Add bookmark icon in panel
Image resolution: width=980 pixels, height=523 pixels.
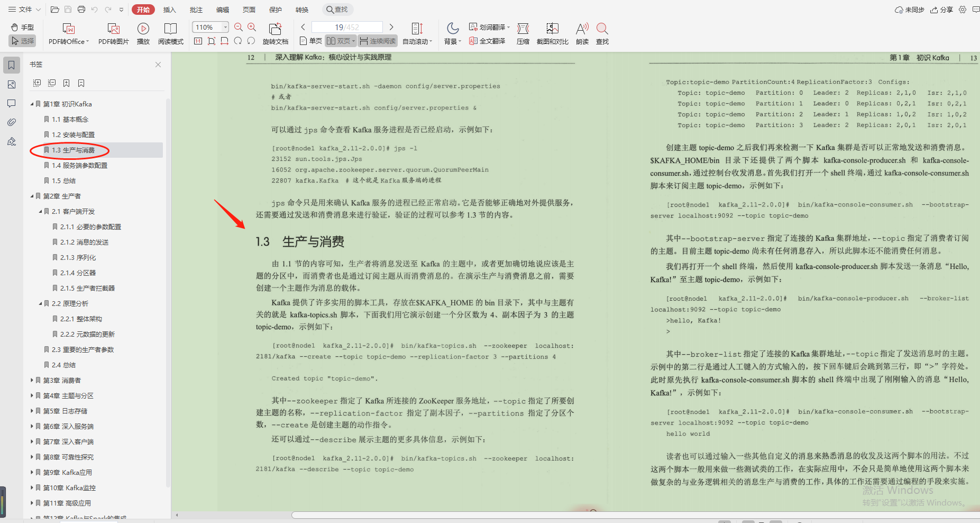(x=67, y=83)
